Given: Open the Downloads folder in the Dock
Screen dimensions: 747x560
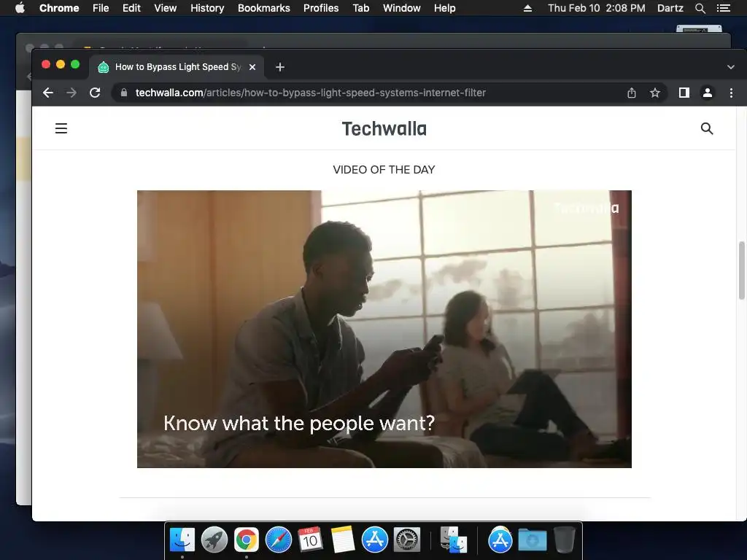Looking at the screenshot, I should point(533,540).
